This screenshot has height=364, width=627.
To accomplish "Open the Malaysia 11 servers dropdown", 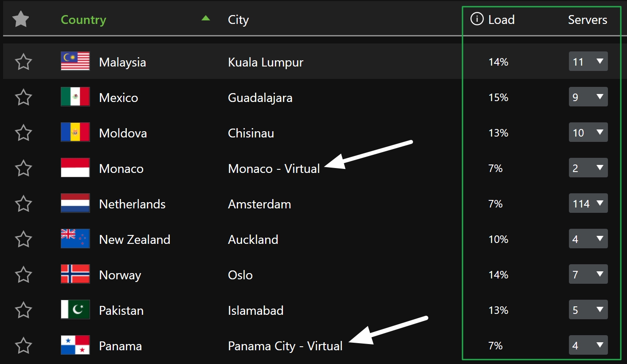I will 588,62.
